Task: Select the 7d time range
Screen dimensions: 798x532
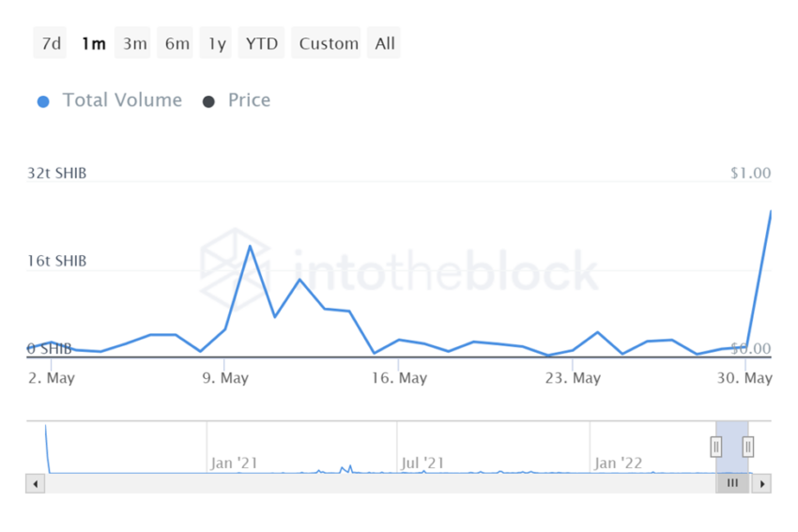Action: (x=51, y=43)
